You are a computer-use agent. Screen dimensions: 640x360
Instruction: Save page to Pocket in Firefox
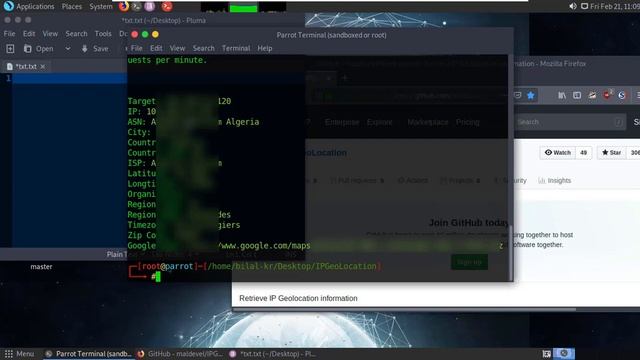pos(518,96)
